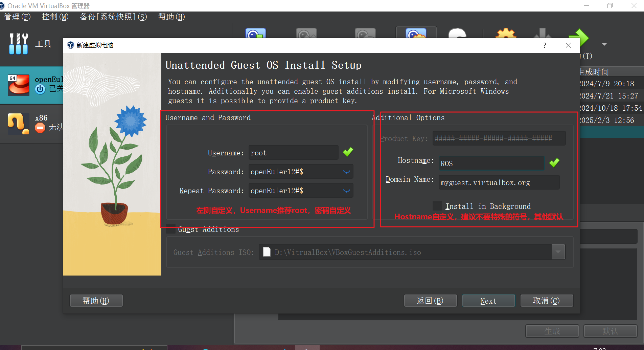Viewport: 644px width, 350px height.
Task: Expand the Guest Additions ISO dropdown
Action: pos(558,252)
